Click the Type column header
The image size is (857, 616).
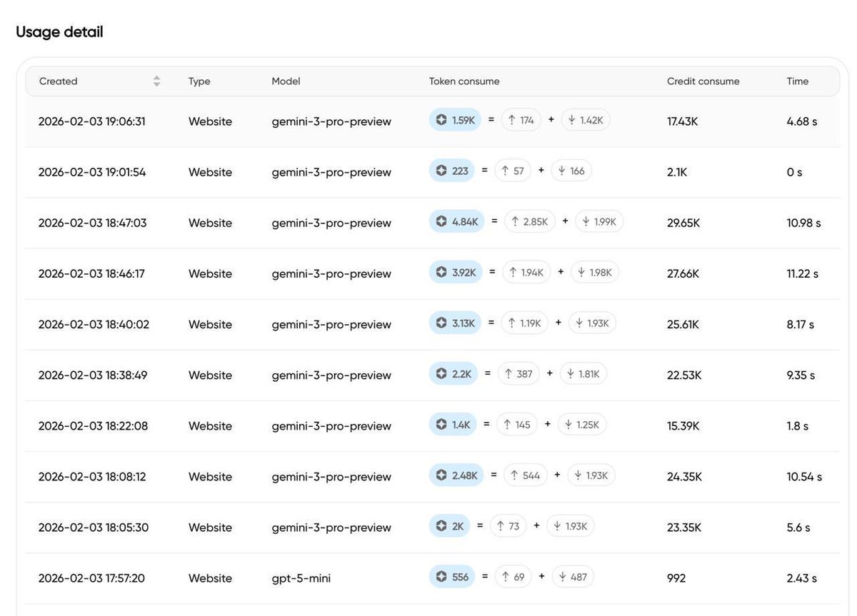click(x=199, y=81)
